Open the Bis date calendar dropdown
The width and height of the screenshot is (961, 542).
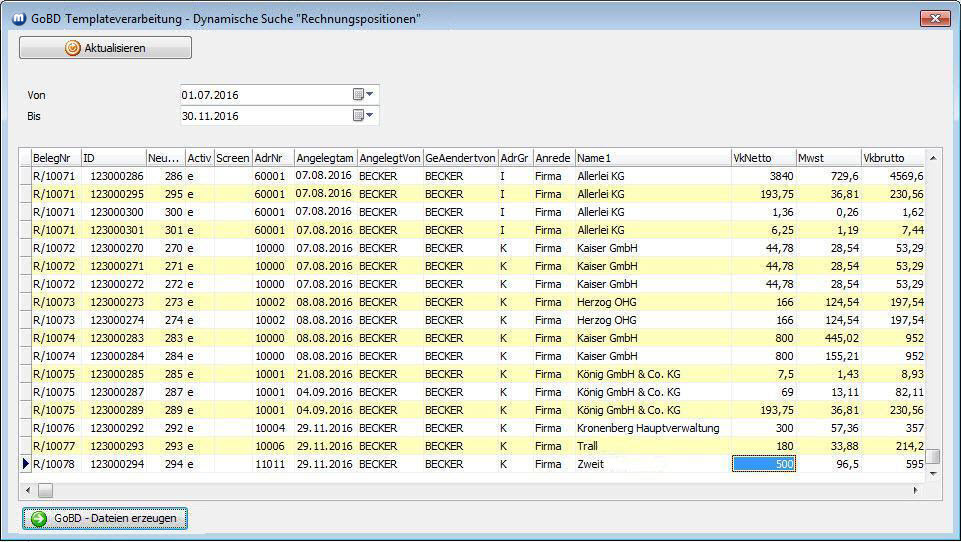pyautogui.click(x=362, y=116)
